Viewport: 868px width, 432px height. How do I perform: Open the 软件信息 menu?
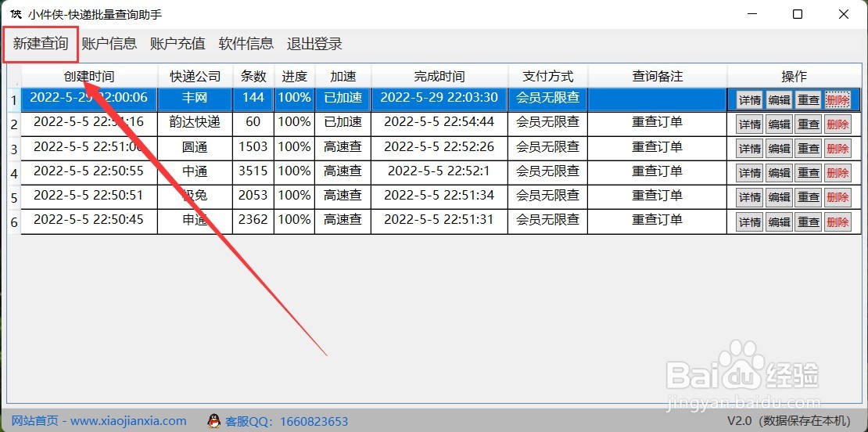[x=246, y=43]
